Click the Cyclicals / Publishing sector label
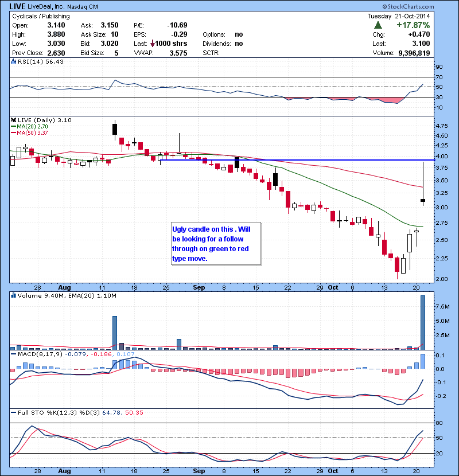The width and height of the screenshot is (459, 476). tap(41, 16)
